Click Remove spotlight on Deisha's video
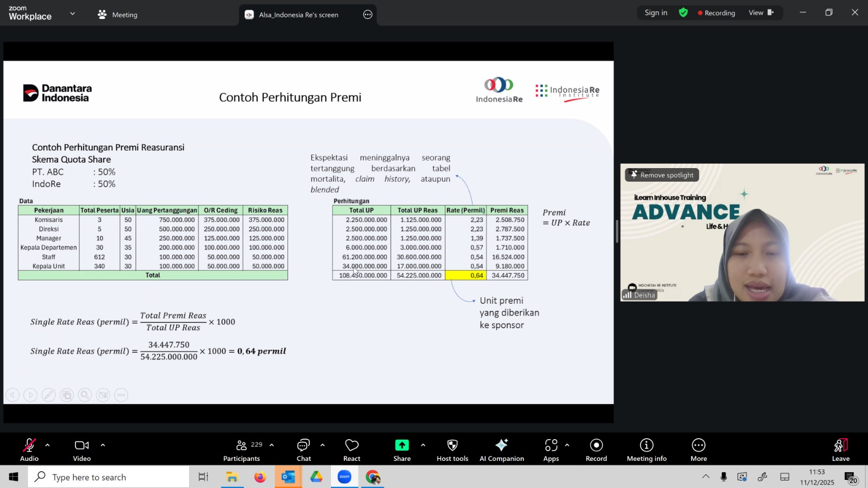Viewport: 868px width, 488px height. point(661,175)
